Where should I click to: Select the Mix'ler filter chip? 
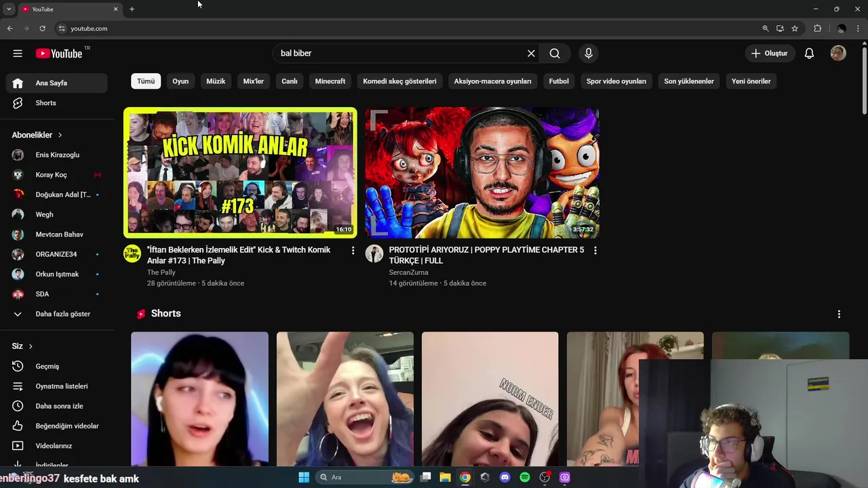pyautogui.click(x=254, y=81)
